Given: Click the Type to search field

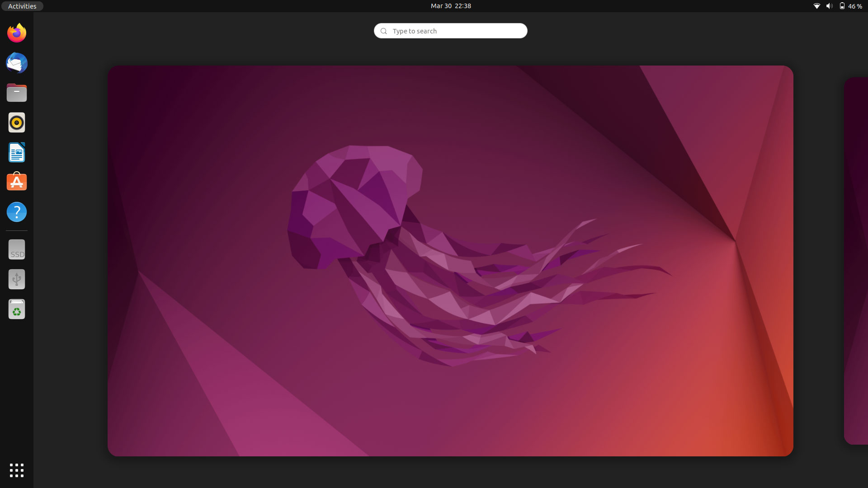Looking at the screenshot, I should pos(450,31).
